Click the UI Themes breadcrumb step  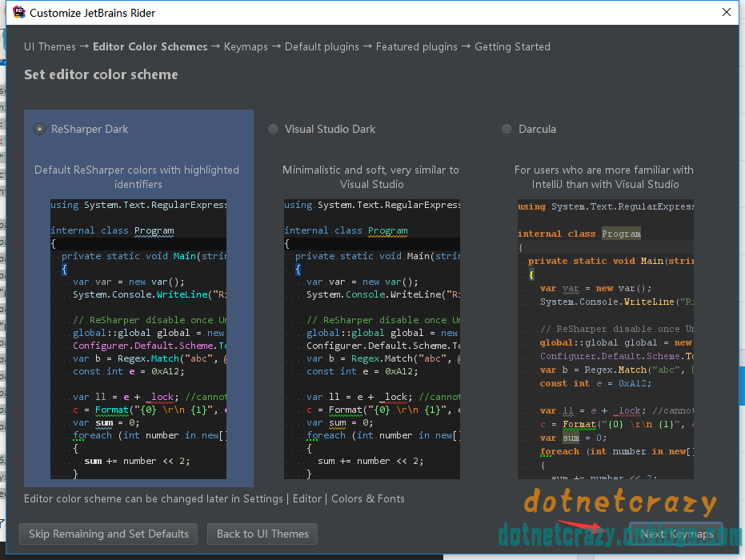tap(50, 46)
